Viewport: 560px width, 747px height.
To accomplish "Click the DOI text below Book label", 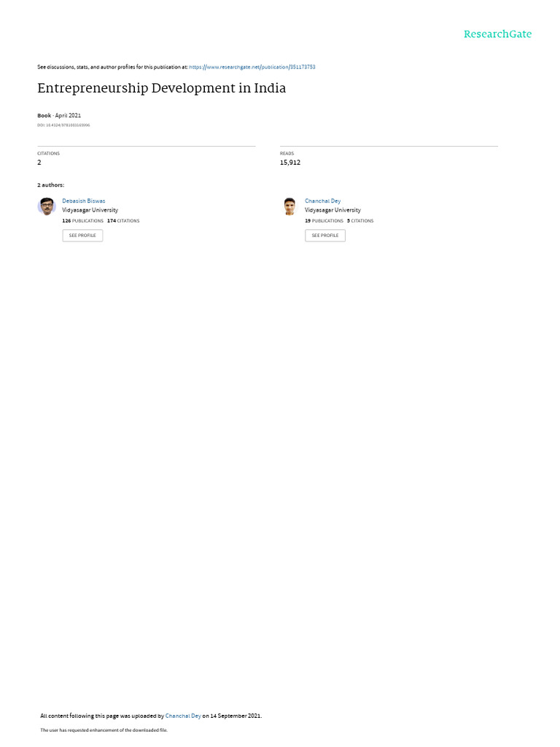I will click(x=63, y=125).
